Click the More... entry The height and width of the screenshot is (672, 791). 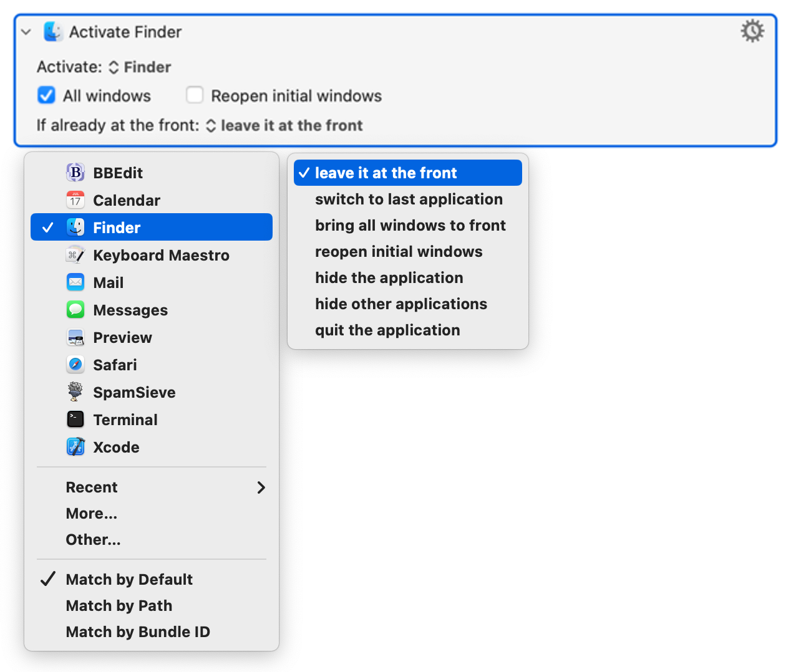92,513
